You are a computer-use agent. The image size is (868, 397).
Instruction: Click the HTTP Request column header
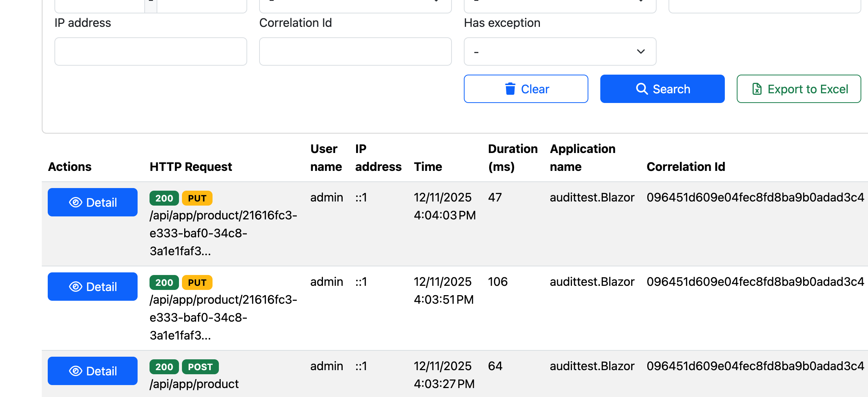point(191,166)
